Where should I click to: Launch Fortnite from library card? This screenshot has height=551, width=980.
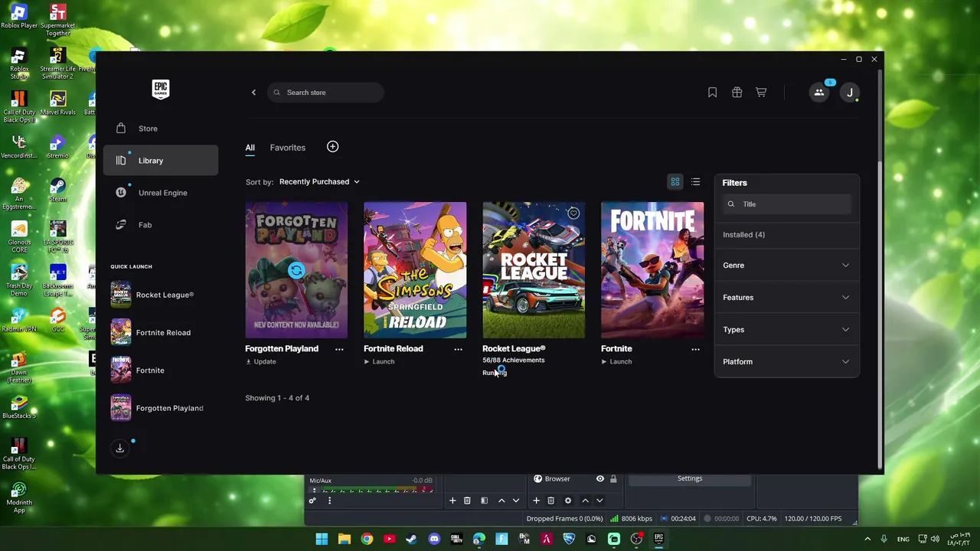click(x=617, y=362)
